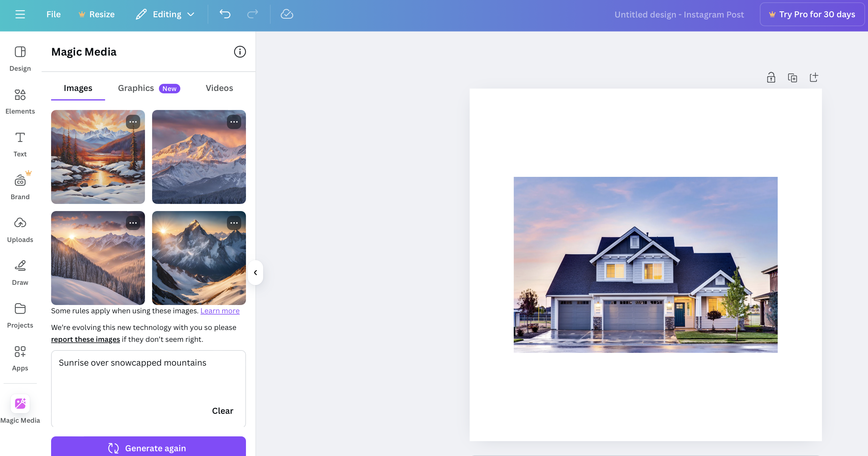The height and width of the screenshot is (456, 868).
Task: Click the Generate again button
Action: pyautogui.click(x=148, y=448)
